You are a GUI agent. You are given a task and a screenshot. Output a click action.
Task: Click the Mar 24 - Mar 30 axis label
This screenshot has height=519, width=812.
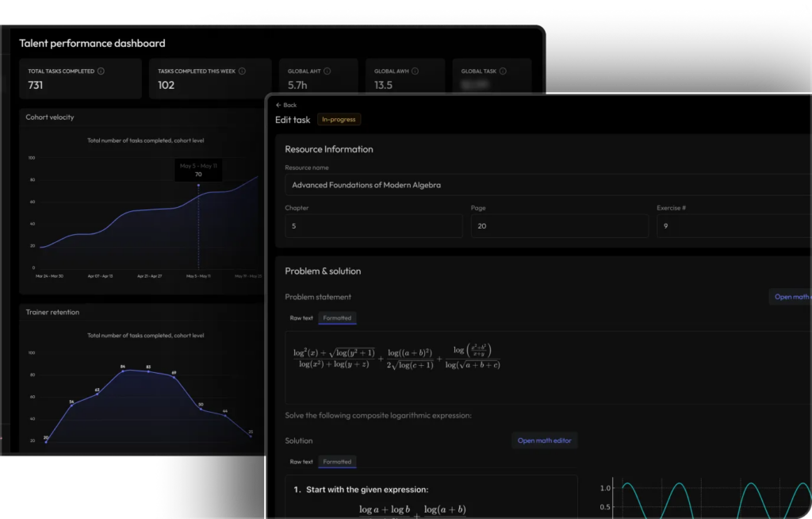pyautogui.click(x=49, y=276)
